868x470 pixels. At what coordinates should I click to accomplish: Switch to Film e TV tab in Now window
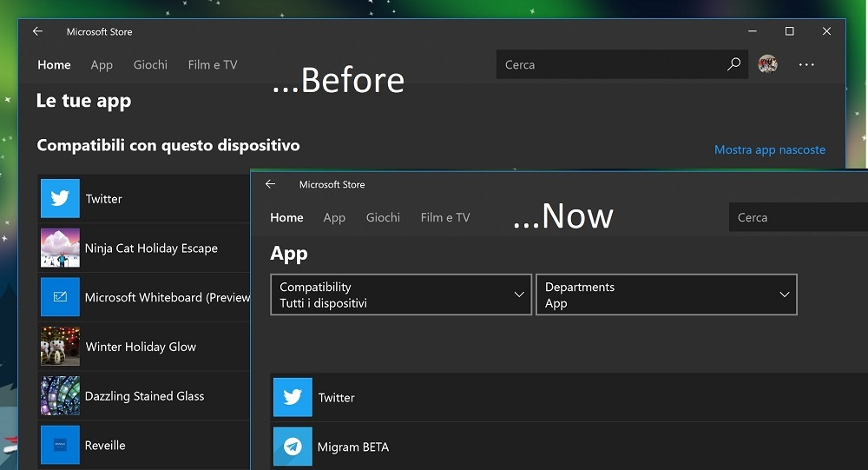click(445, 218)
